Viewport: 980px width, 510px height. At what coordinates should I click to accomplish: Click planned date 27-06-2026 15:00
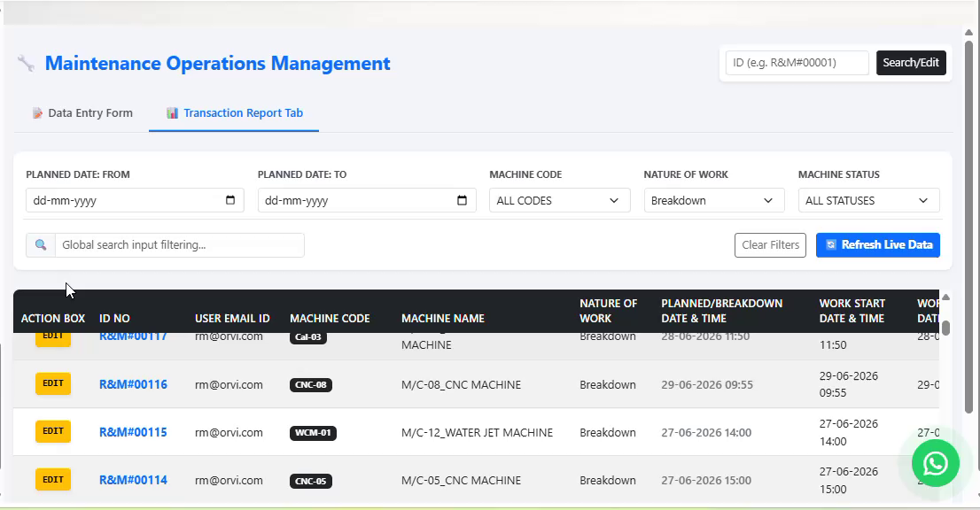tap(706, 480)
